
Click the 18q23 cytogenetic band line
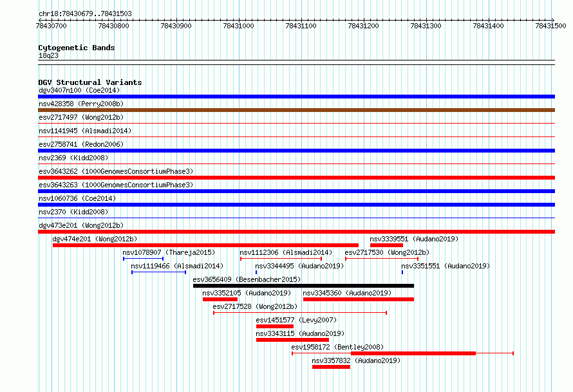click(x=296, y=62)
